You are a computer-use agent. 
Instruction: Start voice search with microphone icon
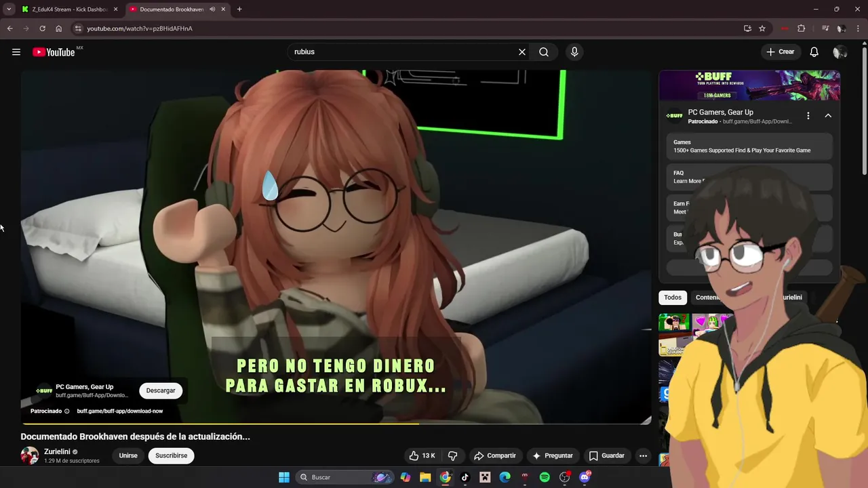click(574, 52)
